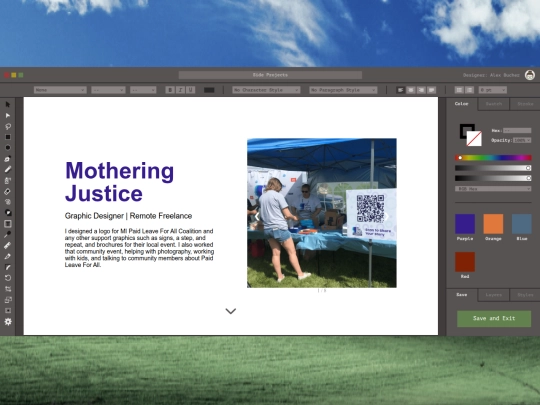Open the No Character Style dropdown
The image size is (540, 405).
[266, 90]
